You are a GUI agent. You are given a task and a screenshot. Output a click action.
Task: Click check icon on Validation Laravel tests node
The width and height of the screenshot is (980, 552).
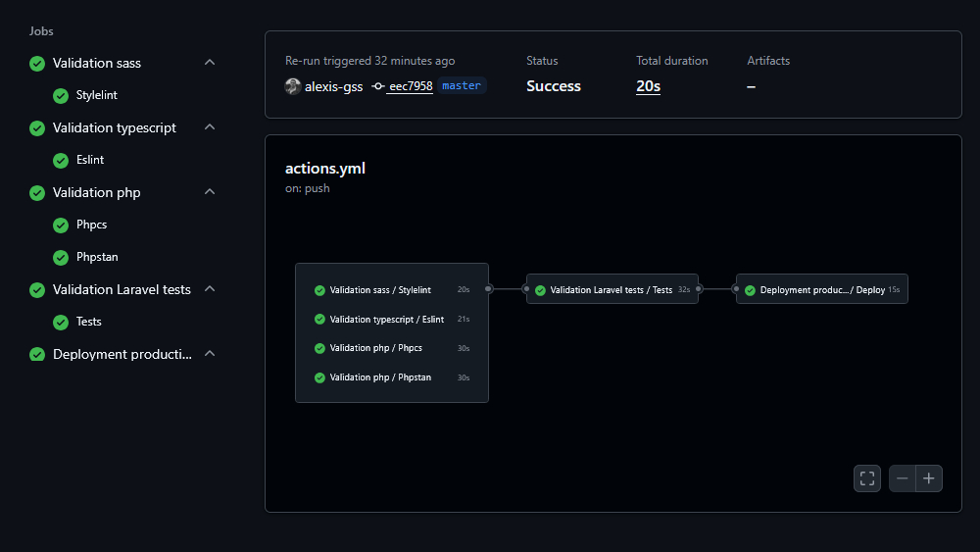click(541, 290)
